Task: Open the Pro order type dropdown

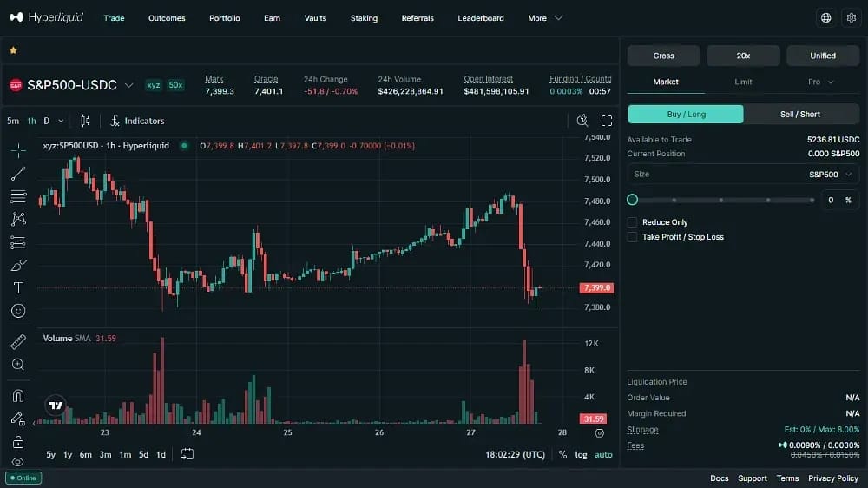Action: 820,82
